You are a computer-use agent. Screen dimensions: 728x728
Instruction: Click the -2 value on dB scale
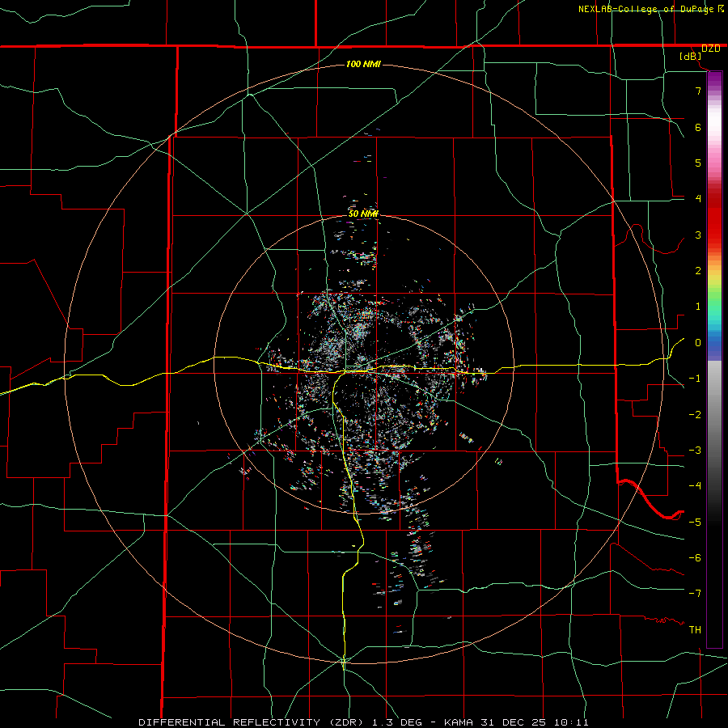tap(695, 415)
